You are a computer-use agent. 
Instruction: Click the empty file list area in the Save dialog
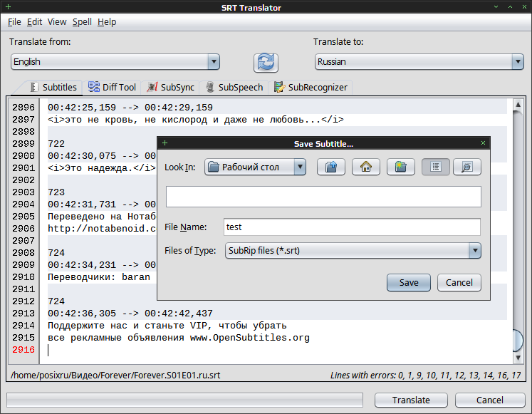pyautogui.click(x=323, y=197)
